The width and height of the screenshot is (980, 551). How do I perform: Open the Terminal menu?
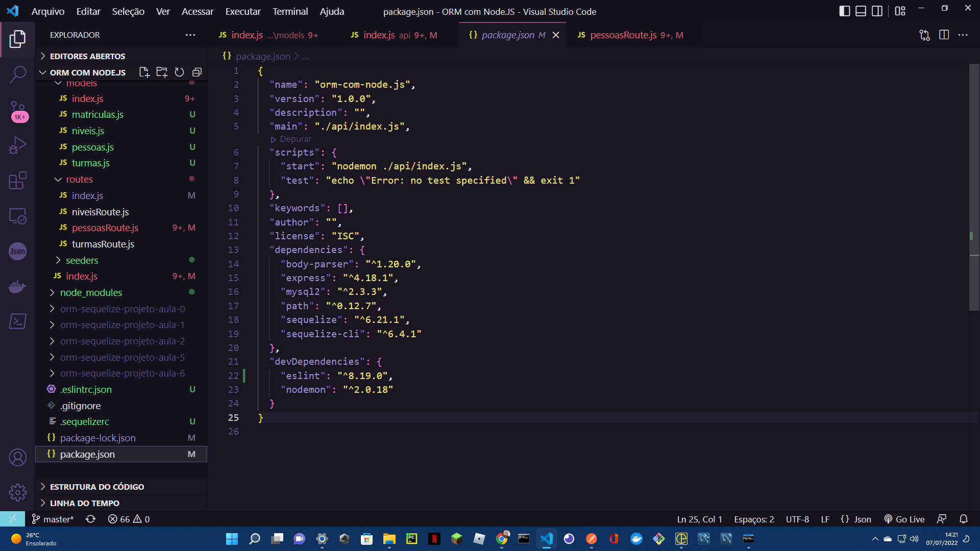point(290,11)
